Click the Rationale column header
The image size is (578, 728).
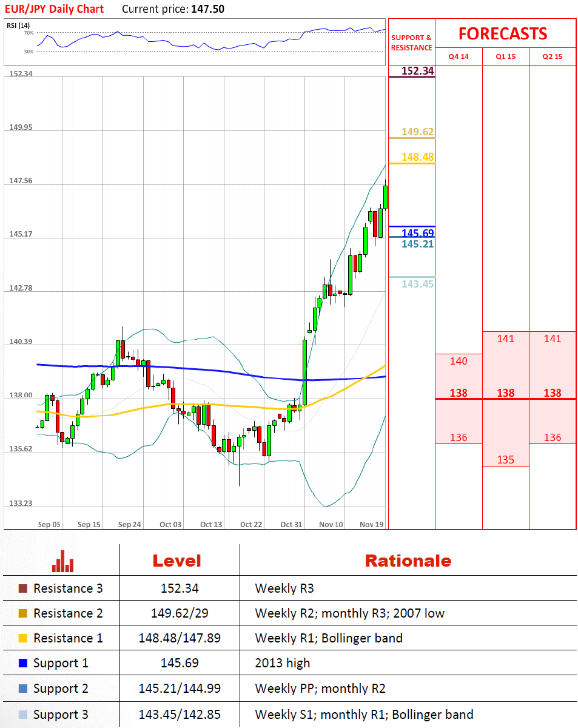click(x=408, y=561)
